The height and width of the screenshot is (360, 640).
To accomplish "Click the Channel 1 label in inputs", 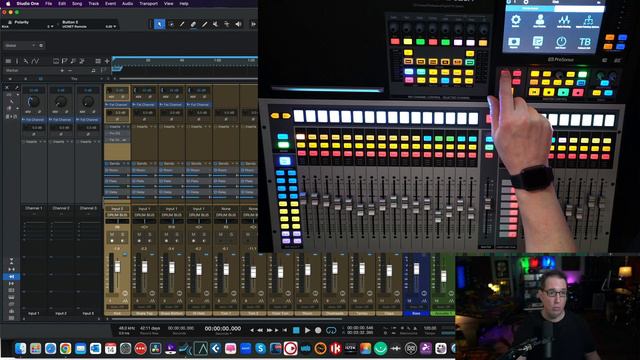I will pyautogui.click(x=33, y=208).
